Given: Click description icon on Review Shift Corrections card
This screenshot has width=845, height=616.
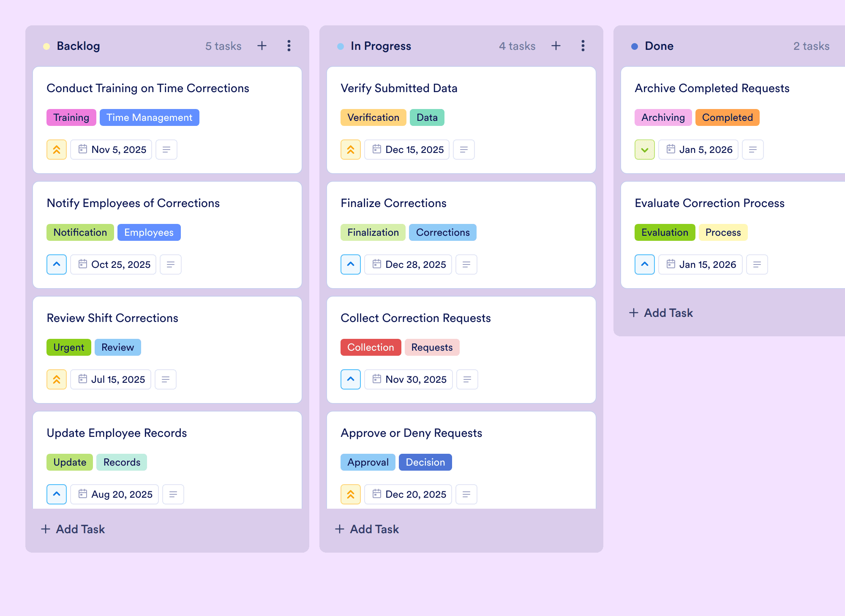Looking at the screenshot, I should tap(166, 379).
